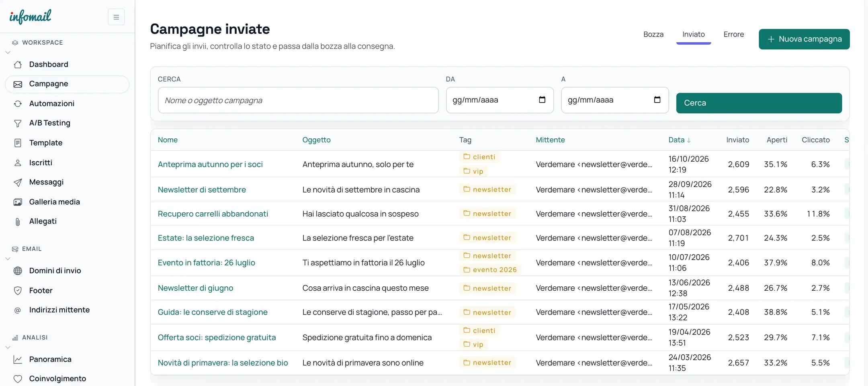Screen dimensions: 868x386
Task: Collapse the ANALISI section chevron
Action: click(8, 347)
